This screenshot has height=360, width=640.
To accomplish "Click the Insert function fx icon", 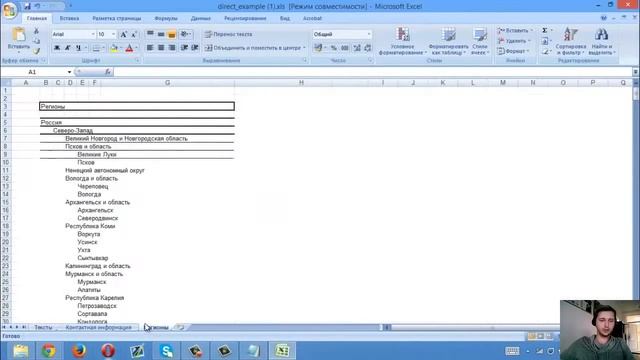I will coord(108,72).
